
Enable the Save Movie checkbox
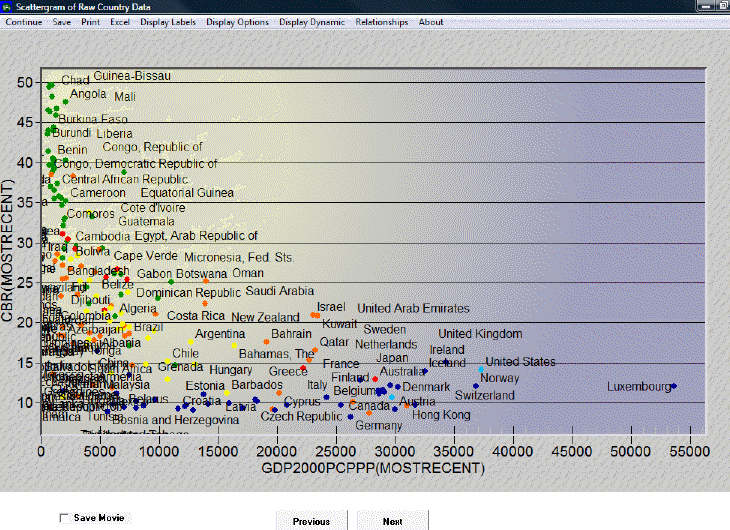(65, 518)
